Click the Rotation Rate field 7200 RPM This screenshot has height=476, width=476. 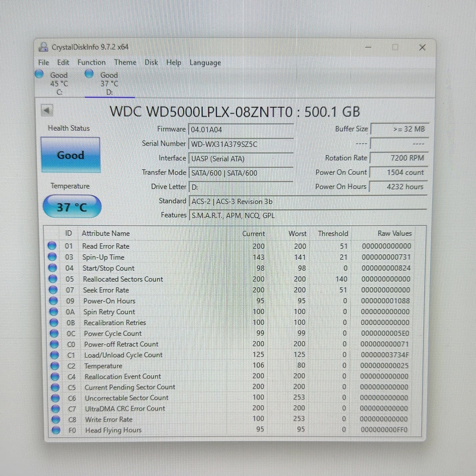399,158
